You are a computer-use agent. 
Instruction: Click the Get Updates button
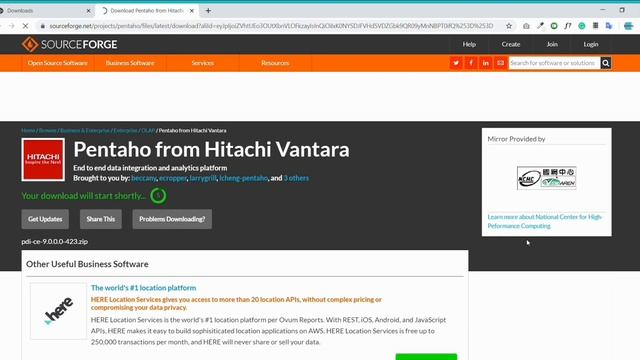tap(45, 219)
